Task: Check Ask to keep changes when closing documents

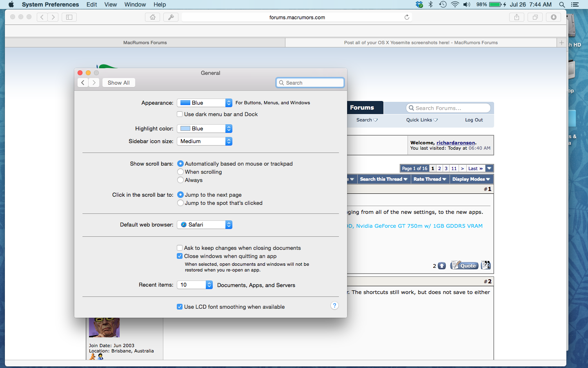Action: [x=180, y=248]
